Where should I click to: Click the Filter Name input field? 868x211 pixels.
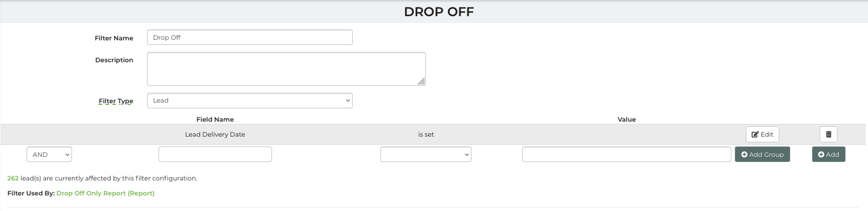pyautogui.click(x=250, y=37)
